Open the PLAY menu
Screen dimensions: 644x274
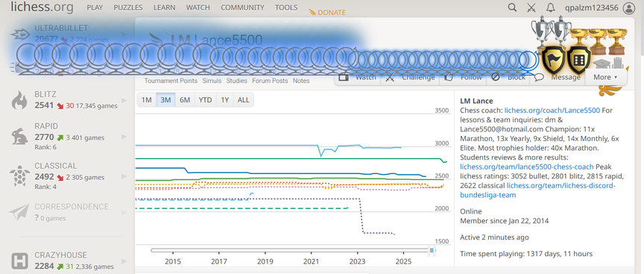click(x=95, y=7)
